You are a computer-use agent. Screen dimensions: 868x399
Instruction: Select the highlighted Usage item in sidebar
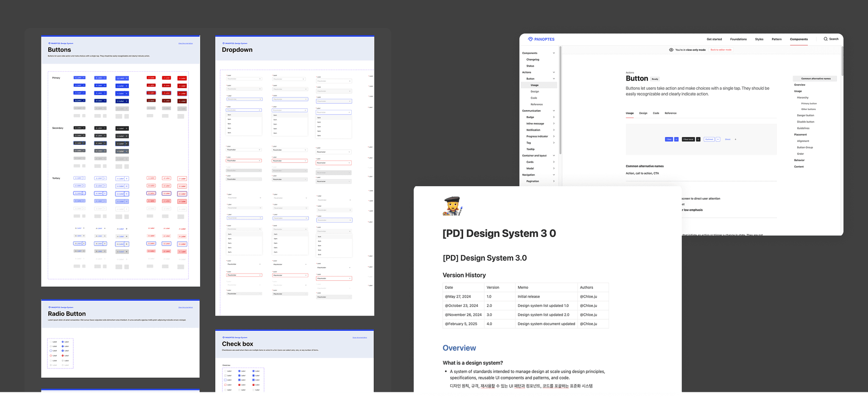tap(539, 85)
